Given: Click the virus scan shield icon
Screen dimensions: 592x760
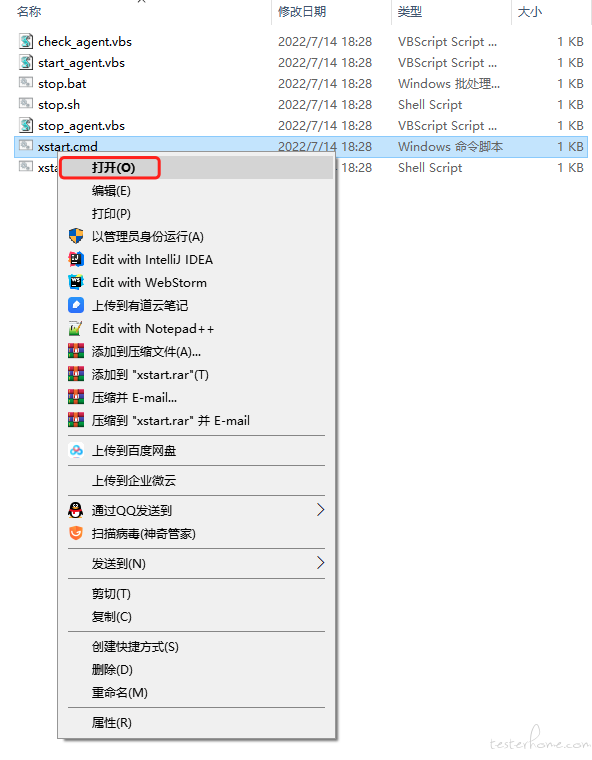Looking at the screenshot, I should pyautogui.click(x=76, y=534).
